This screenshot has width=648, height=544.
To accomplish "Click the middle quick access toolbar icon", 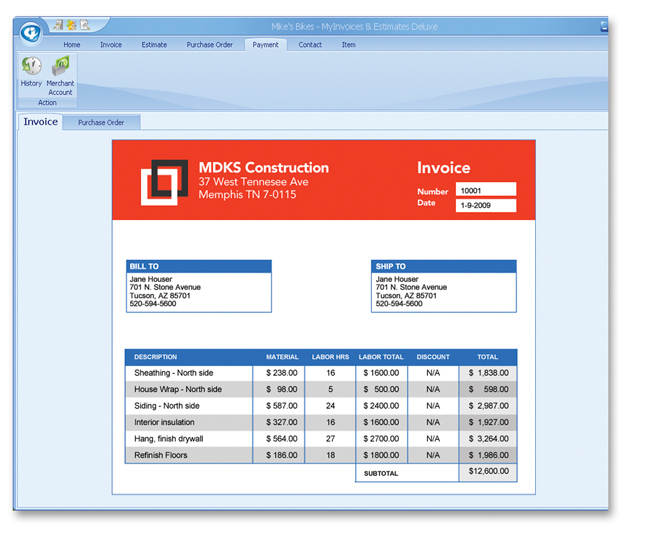I will click(72, 24).
